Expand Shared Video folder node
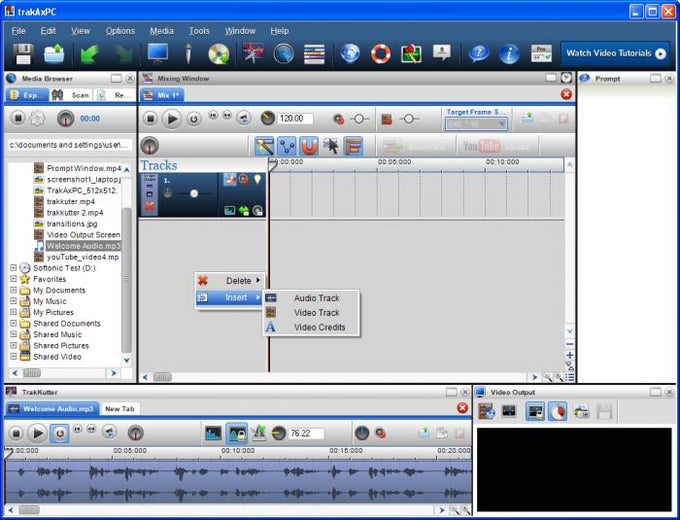Screen dimensions: 680x520 13,356
